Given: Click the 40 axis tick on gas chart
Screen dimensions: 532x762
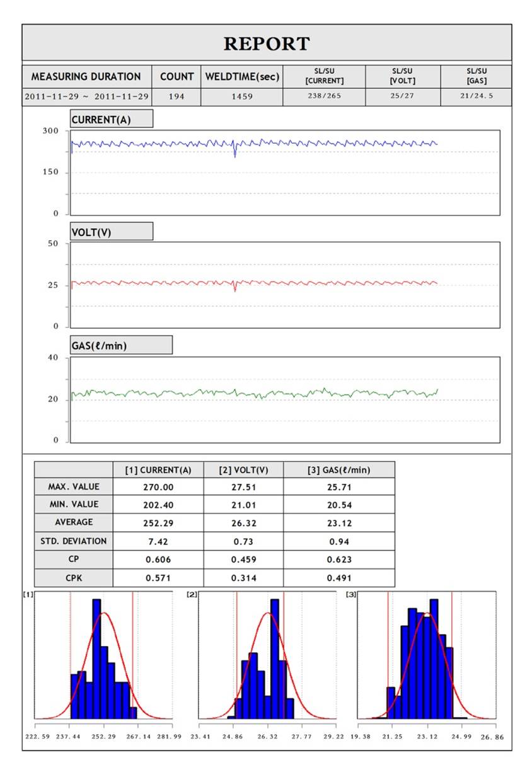Looking at the screenshot, I should tap(53, 358).
